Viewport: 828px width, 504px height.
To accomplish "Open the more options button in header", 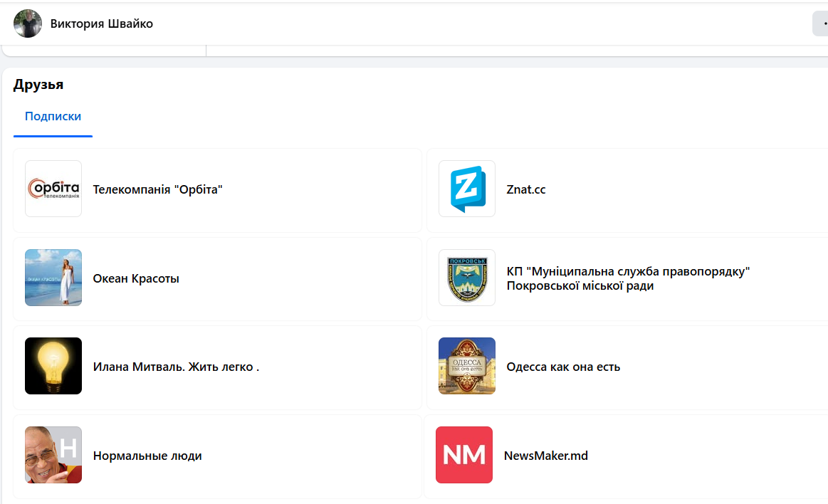I will click(821, 23).
